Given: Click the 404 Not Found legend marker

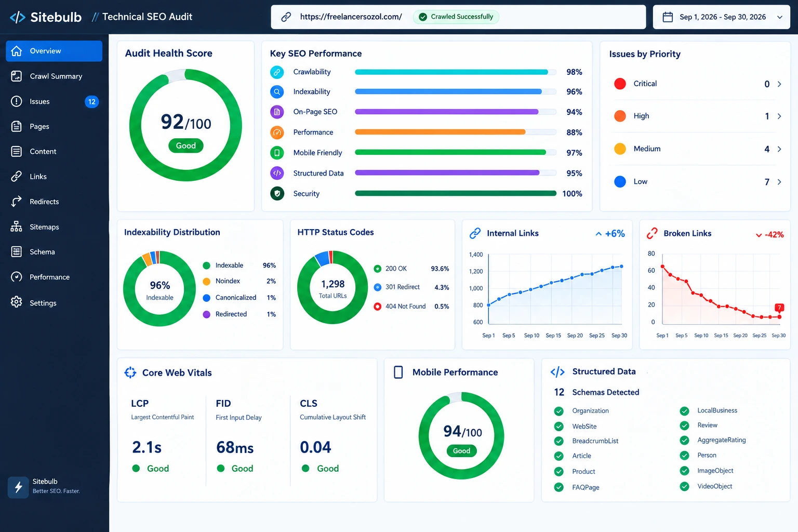Looking at the screenshot, I should pos(378,307).
